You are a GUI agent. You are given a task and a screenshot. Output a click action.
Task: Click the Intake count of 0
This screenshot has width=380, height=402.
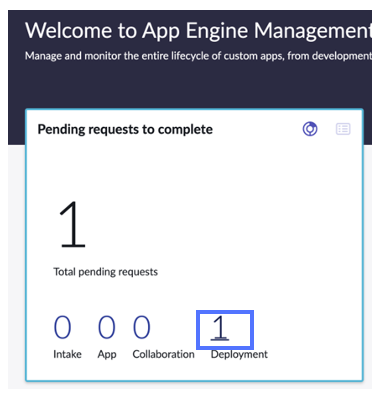point(63,327)
